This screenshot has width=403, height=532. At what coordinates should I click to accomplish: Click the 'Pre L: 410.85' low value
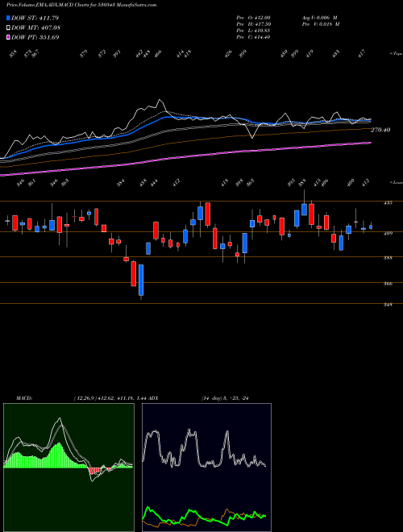(253, 31)
